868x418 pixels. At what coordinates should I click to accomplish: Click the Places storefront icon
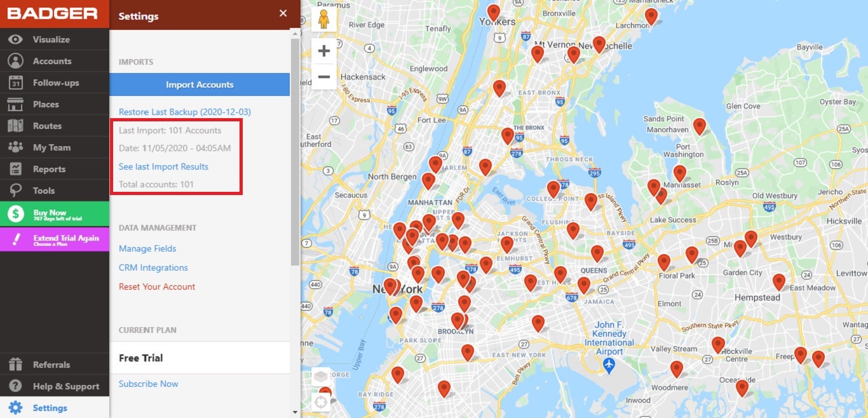click(15, 104)
